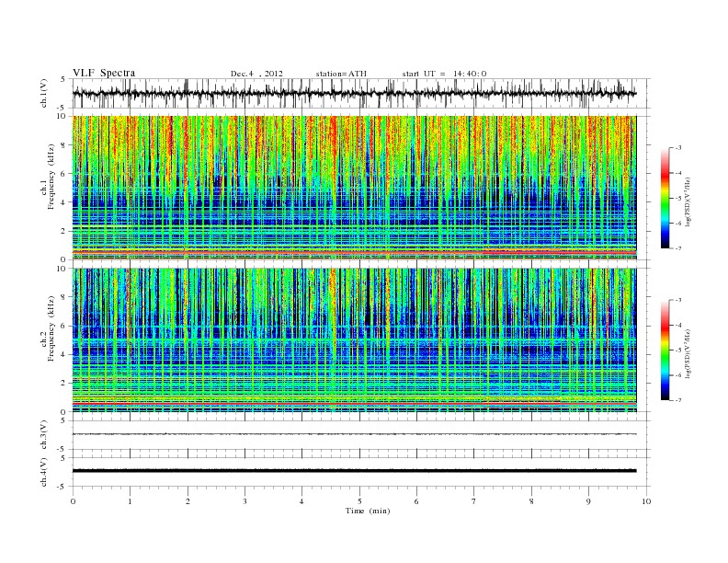Screen dimensions: 728x563
Task: Click the "9" tick on the time axis
Action: coord(588,501)
